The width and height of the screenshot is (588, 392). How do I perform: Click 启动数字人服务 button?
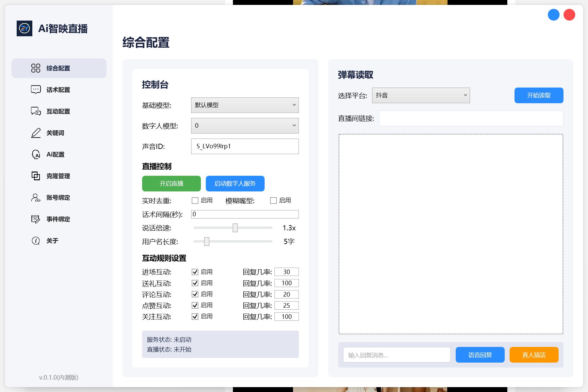(235, 184)
